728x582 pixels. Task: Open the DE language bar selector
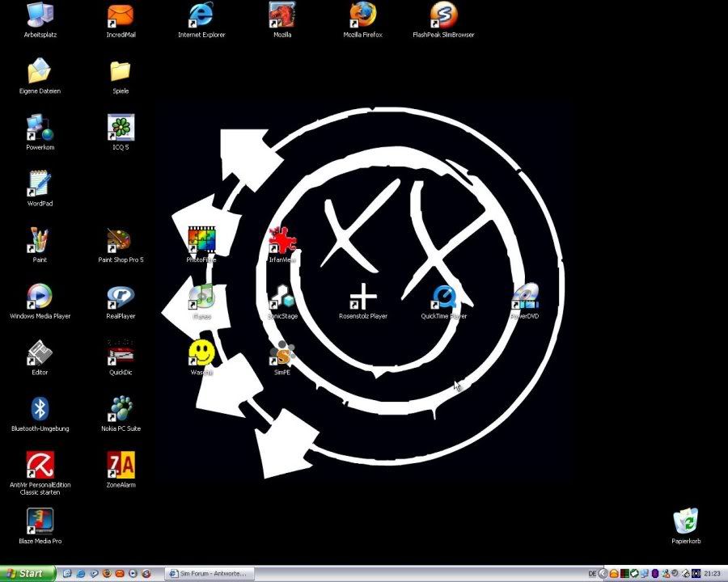coord(592,573)
